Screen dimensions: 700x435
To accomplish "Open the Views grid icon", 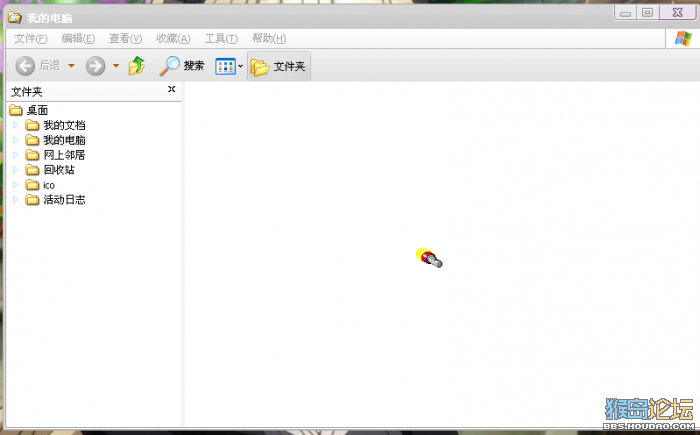I will click(x=225, y=67).
